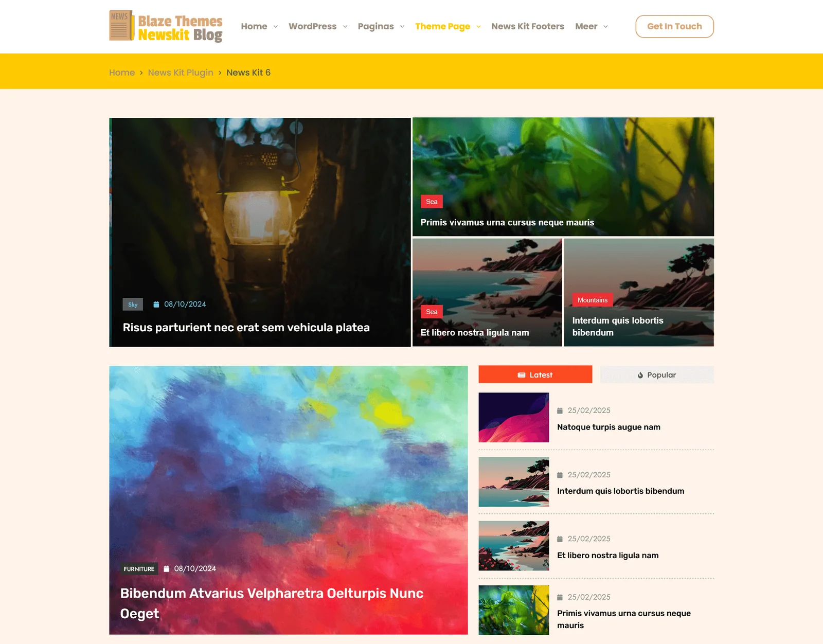Click the breadcrumb separator arrow after Home

point(141,73)
